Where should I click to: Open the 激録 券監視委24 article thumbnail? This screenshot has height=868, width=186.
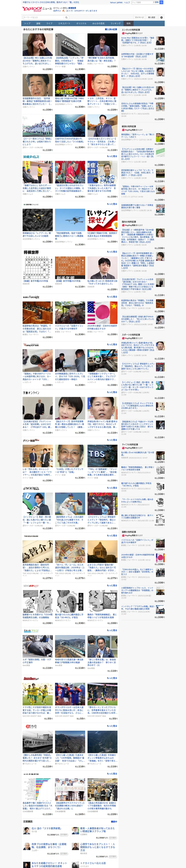point(70,85)
